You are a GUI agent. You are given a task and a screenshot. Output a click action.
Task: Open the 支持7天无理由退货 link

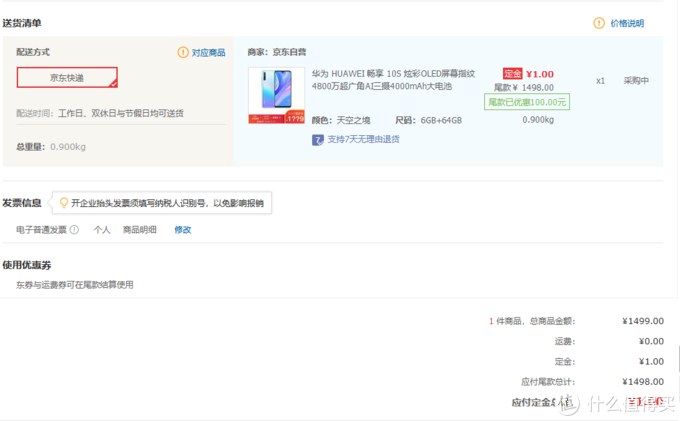pos(363,140)
